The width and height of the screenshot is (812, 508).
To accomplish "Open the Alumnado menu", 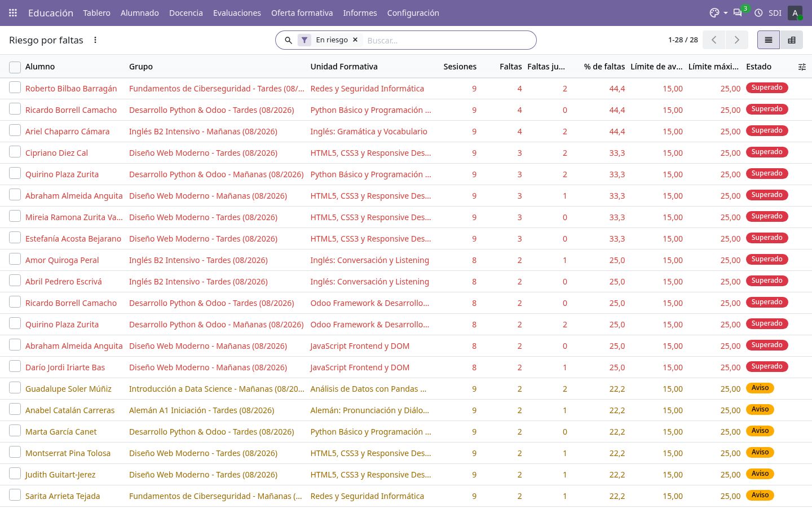I will tap(140, 12).
